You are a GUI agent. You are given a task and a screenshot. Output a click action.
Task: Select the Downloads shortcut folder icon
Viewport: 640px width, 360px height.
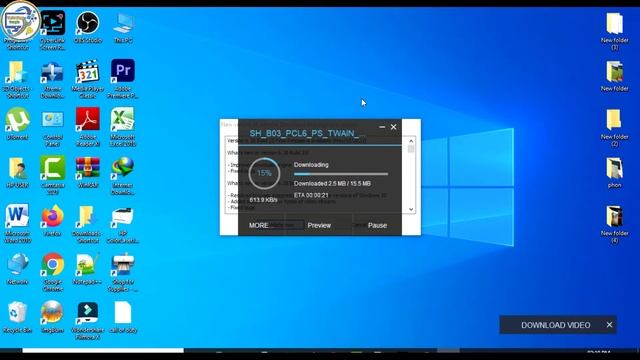(87, 224)
